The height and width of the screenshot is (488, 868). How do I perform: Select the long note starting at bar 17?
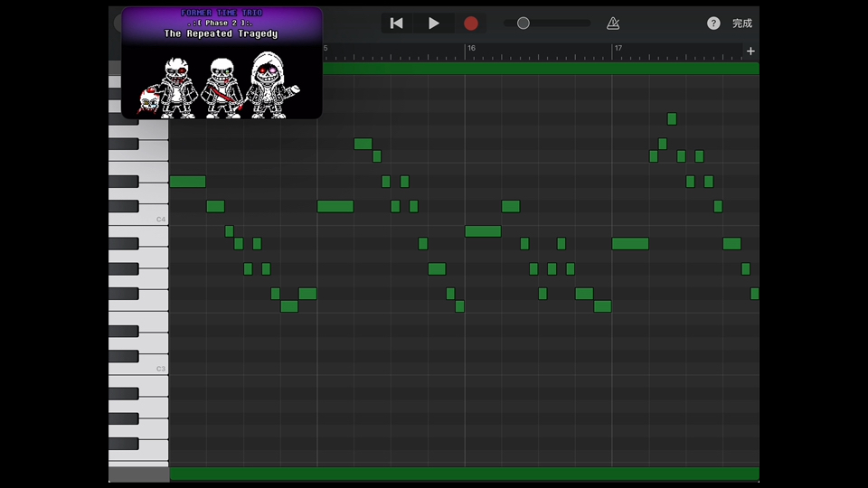(630, 243)
